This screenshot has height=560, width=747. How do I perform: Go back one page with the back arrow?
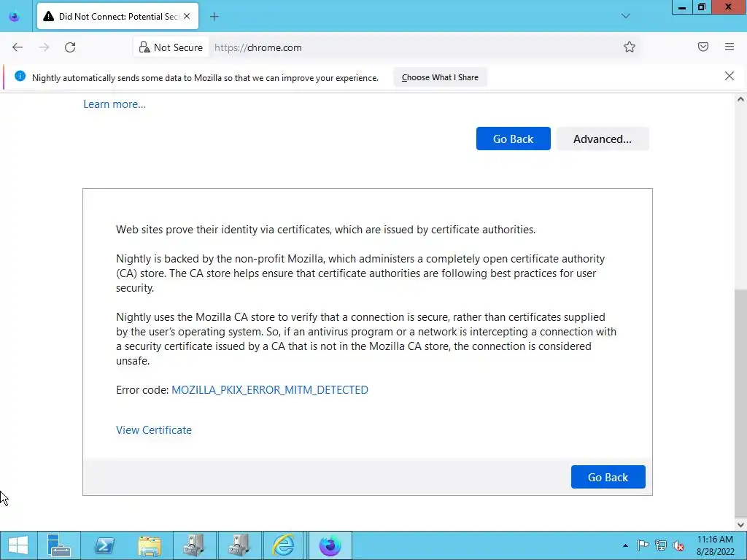tap(18, 47)
